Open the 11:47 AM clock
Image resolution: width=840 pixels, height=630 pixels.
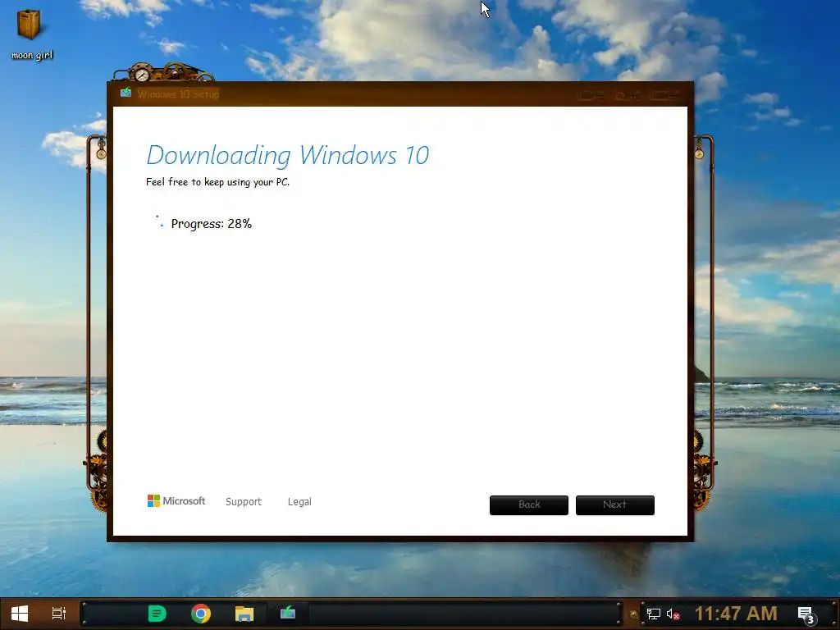[x=736, y=614]
